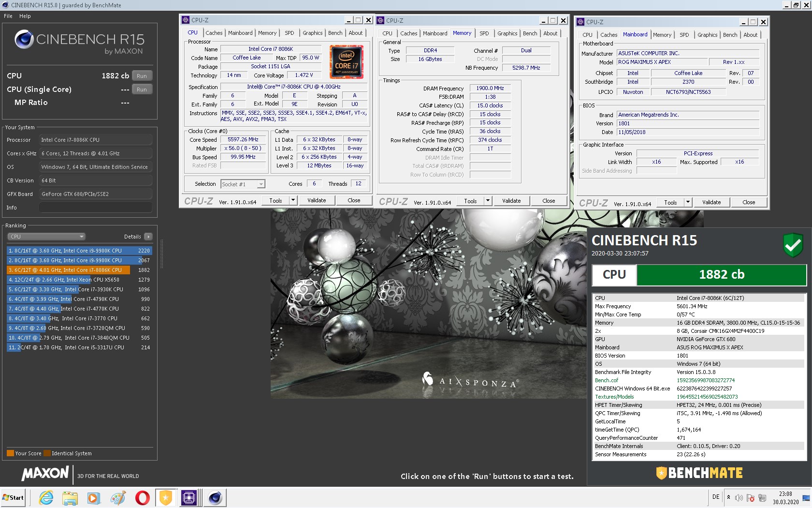Click the DE language indicator
The width and height of the screenshot is (812, 508).
click(716, 497)
